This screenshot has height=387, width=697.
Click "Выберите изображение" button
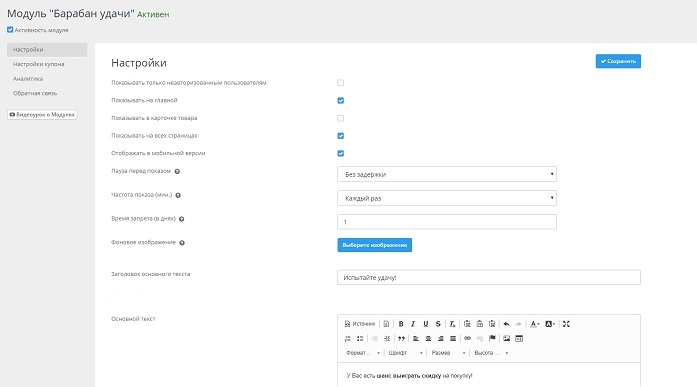coord(374,245)
